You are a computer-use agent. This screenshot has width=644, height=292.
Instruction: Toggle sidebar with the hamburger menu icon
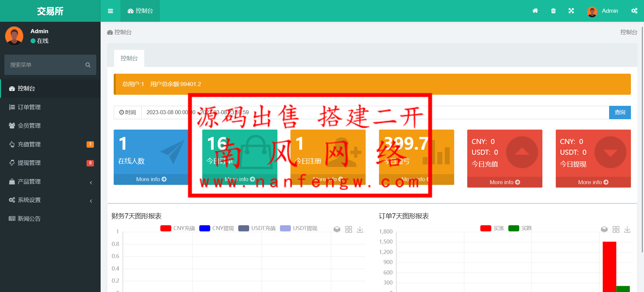tap(110, 11)
